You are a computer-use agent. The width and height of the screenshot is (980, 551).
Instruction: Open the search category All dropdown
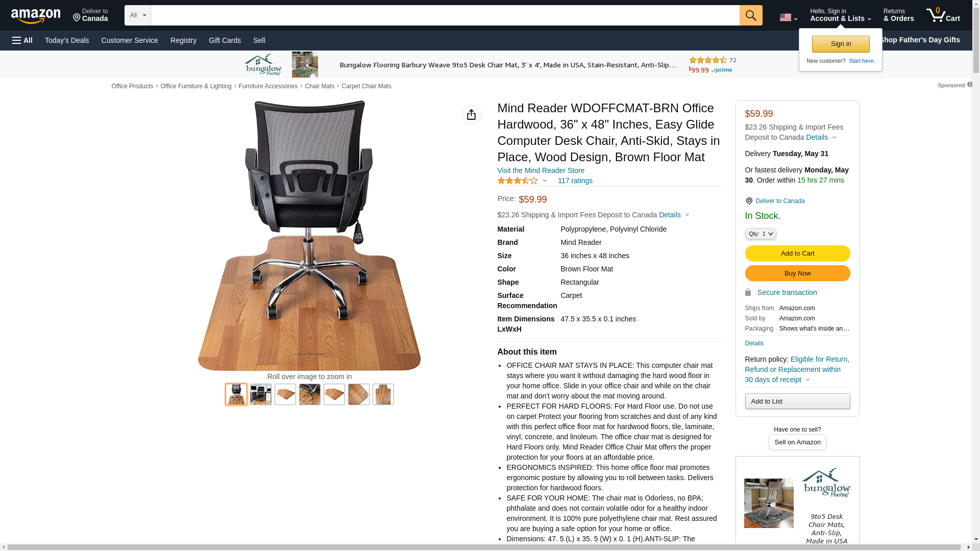(138, 15)
